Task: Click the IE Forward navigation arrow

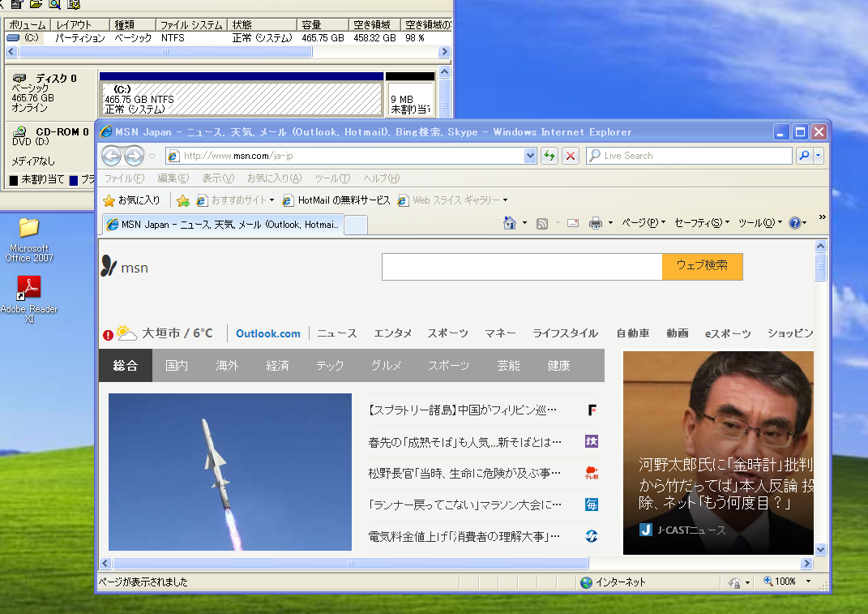Action: click(x=134, y=157)
